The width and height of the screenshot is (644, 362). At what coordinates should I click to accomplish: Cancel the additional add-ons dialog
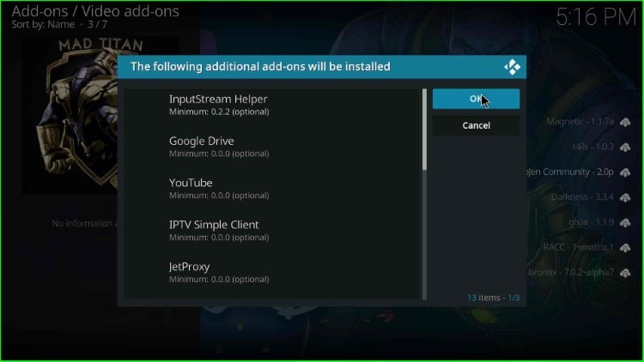476,125
